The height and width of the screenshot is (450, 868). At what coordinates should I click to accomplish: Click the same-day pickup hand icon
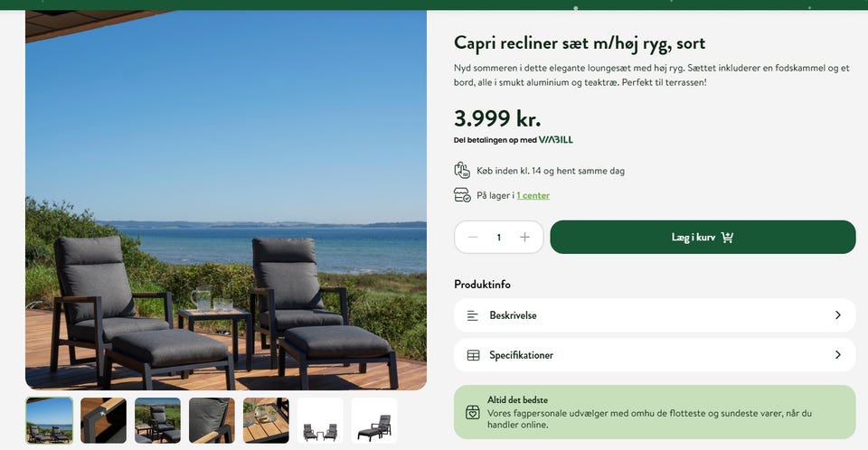462,170
